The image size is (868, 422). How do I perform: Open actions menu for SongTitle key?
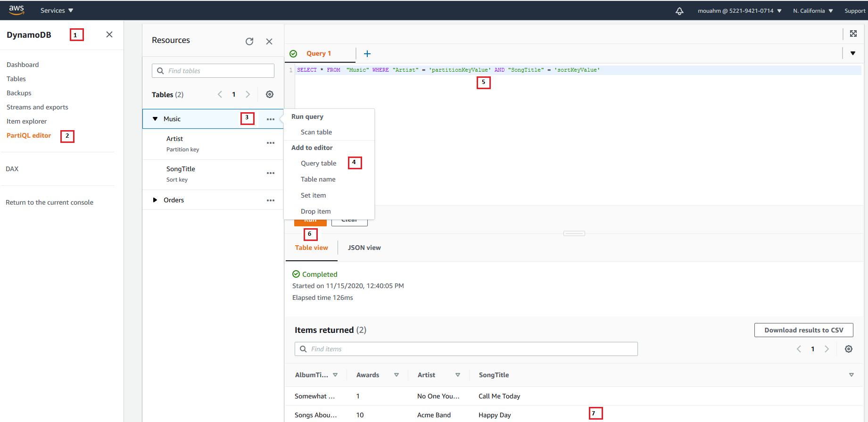pos(270,173)
